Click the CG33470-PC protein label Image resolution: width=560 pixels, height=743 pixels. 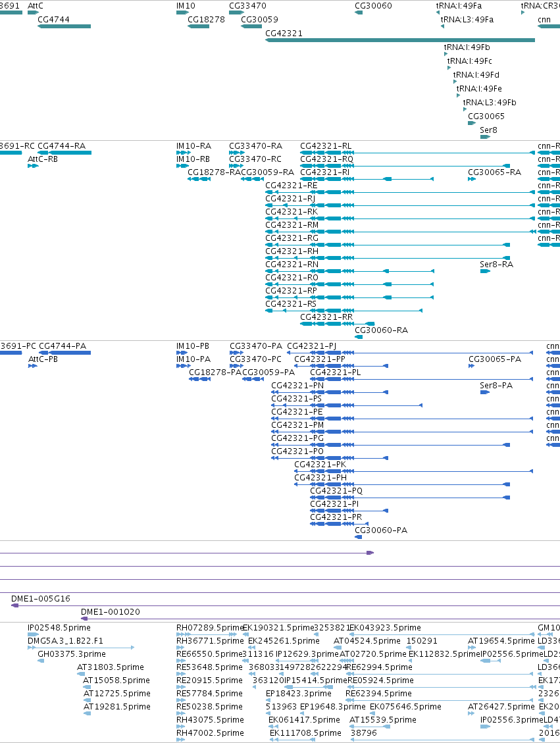[x=256, y=359]
